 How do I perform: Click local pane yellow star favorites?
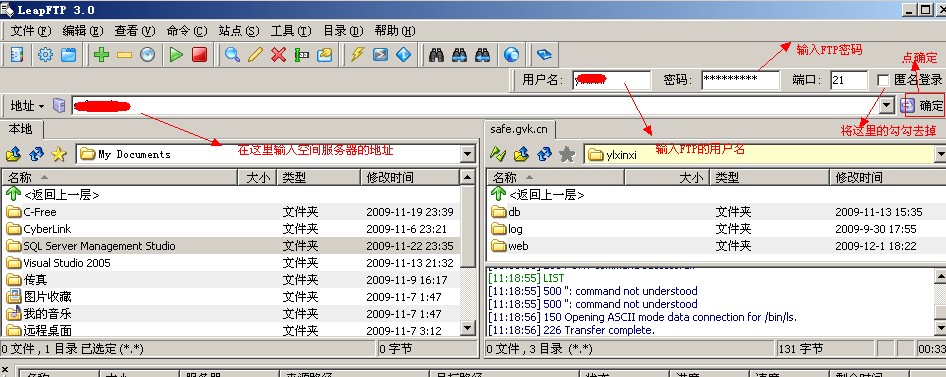point(59,154)
